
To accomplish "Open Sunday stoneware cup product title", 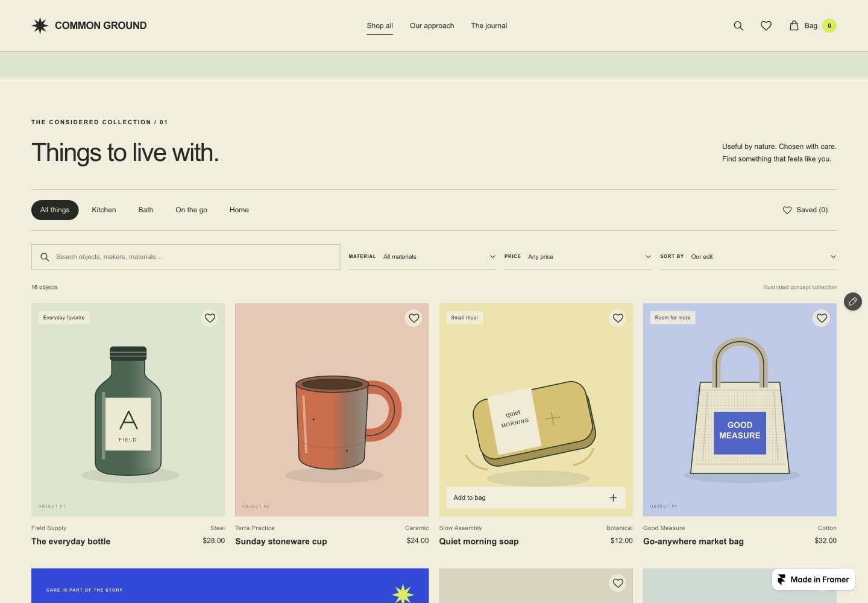I will pyautogui.click(x=281, y=541).
